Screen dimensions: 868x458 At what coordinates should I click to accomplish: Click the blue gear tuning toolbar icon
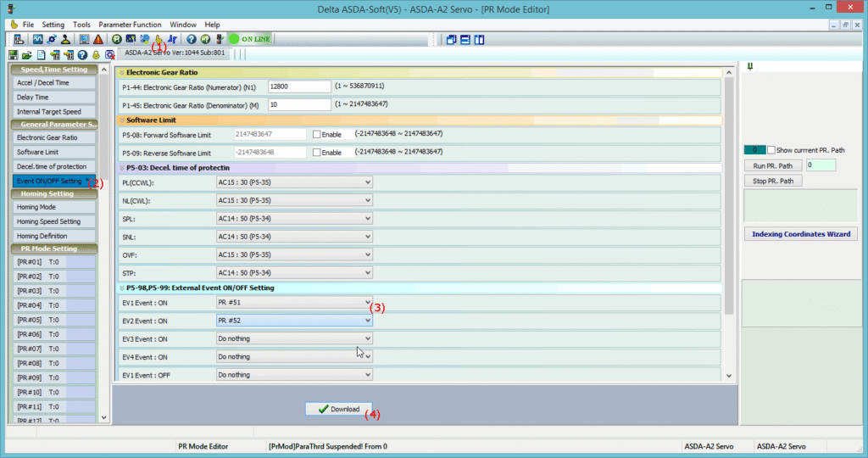[x=52, y=39]
